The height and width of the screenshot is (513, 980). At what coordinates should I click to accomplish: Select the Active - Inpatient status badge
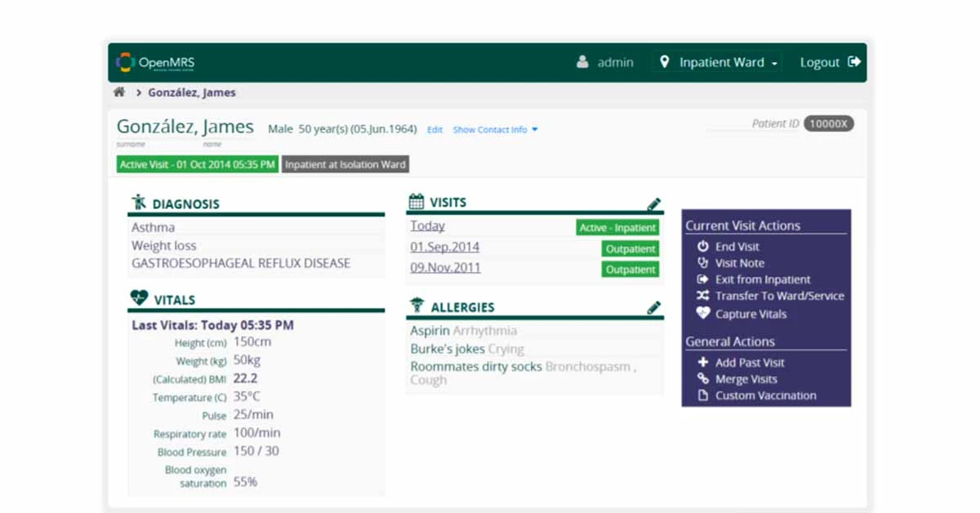[617, 226]
